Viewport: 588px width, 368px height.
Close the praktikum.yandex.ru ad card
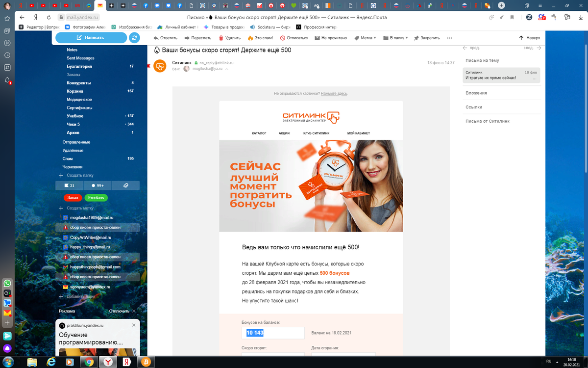click(134, 325)
